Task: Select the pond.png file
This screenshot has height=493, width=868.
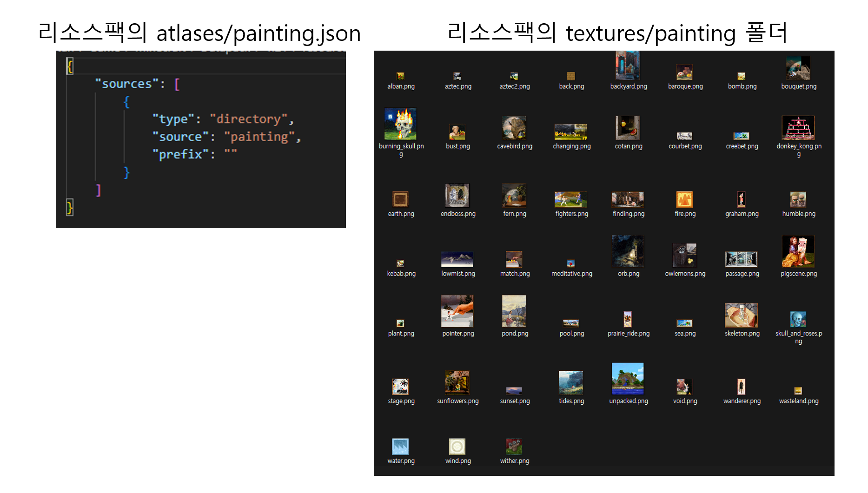Action: point(514,311)
